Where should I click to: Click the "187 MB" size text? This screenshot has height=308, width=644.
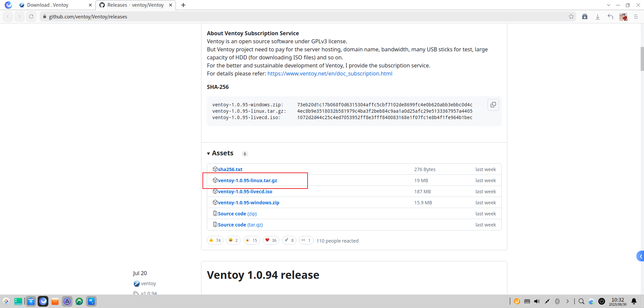point(422,192)
